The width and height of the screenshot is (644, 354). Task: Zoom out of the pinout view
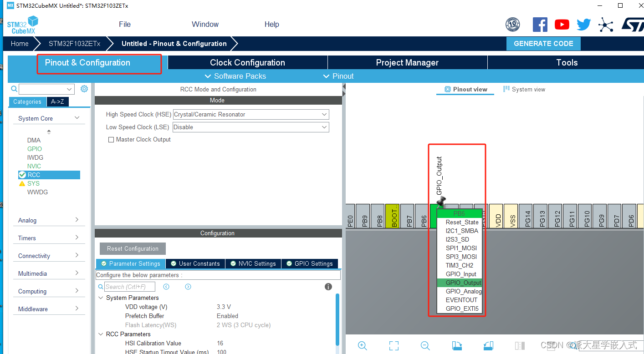point(425,346)
